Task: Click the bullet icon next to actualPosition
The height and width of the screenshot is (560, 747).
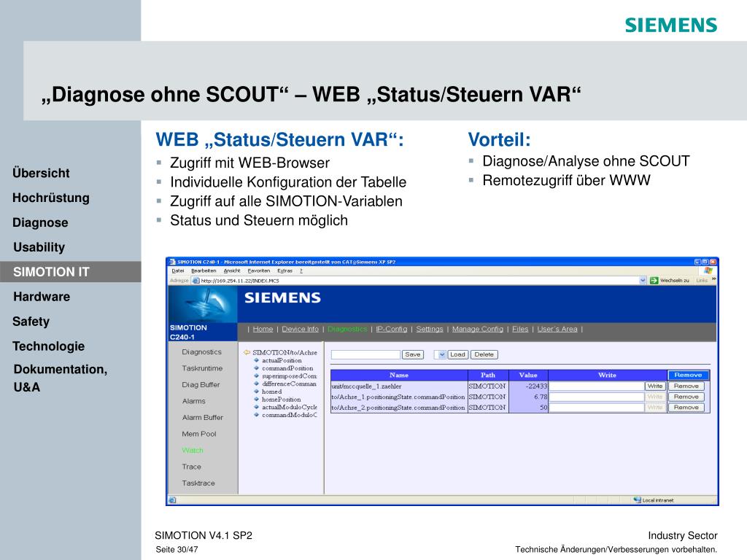Action: pos(256,360)
